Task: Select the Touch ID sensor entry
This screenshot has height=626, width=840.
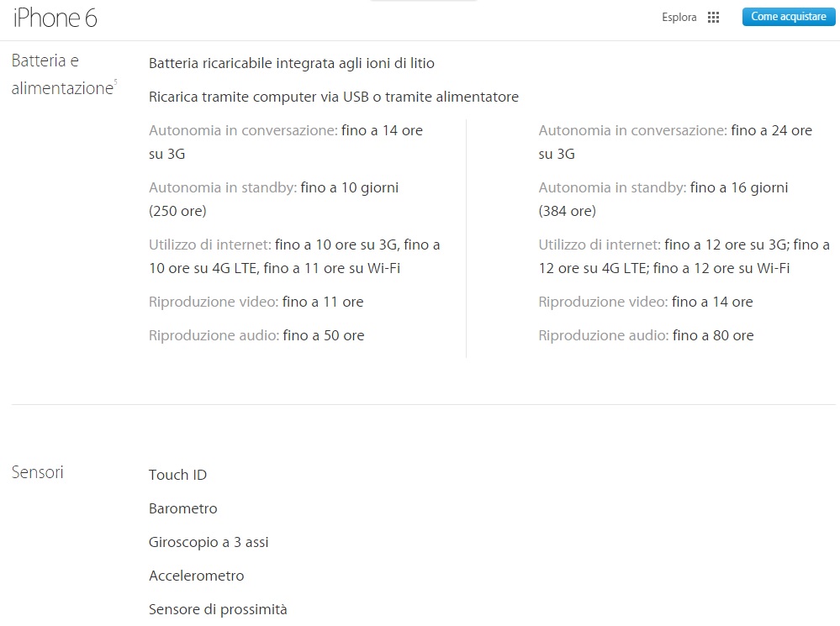Action: pyautogui.click(x=177, y=475)
